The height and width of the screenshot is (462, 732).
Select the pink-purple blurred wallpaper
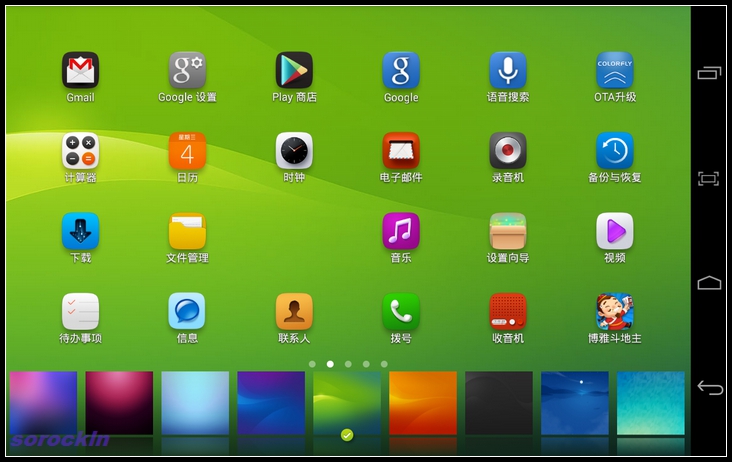click(x=43, y=403)
